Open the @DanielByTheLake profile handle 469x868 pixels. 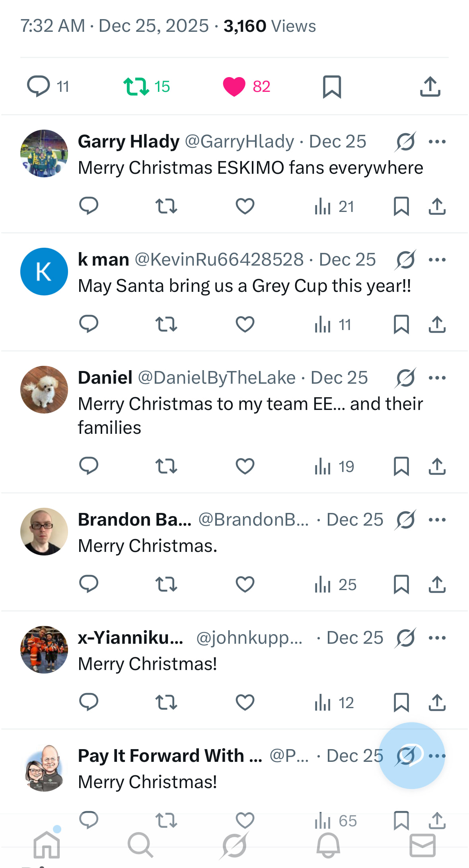[216, 378]
